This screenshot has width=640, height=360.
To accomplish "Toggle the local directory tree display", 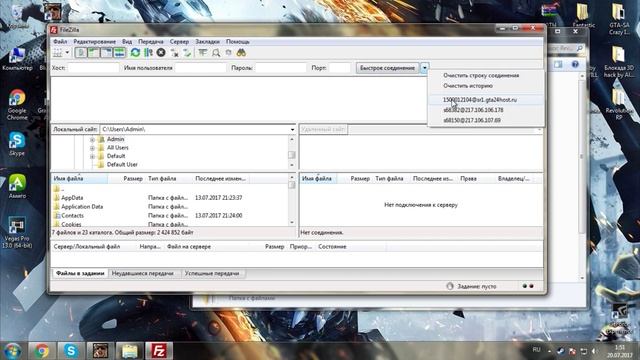I will coord(93,53).
